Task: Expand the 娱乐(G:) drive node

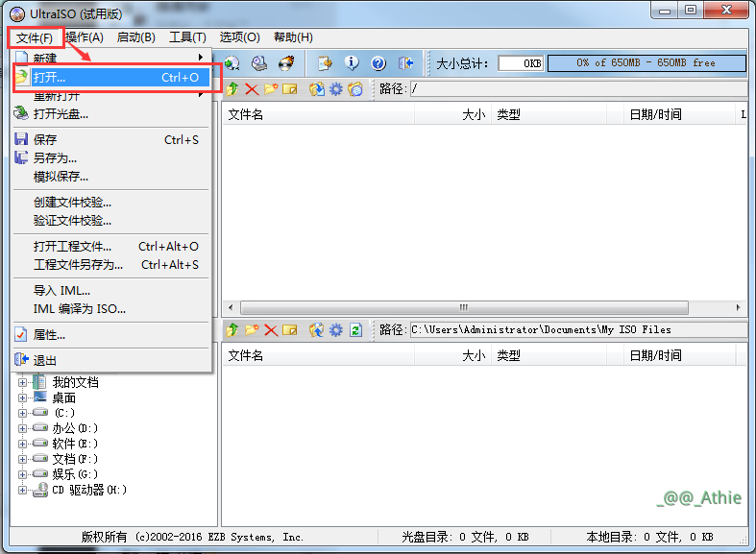Action: [22, 474]
